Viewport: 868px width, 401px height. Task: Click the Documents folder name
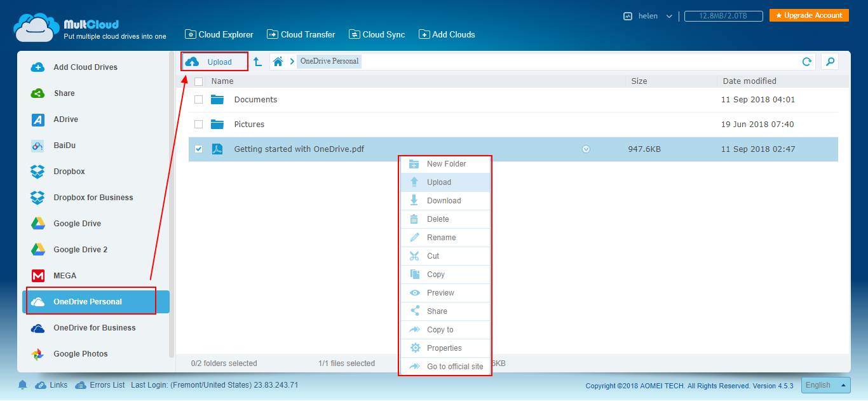(x=255, y=100)
